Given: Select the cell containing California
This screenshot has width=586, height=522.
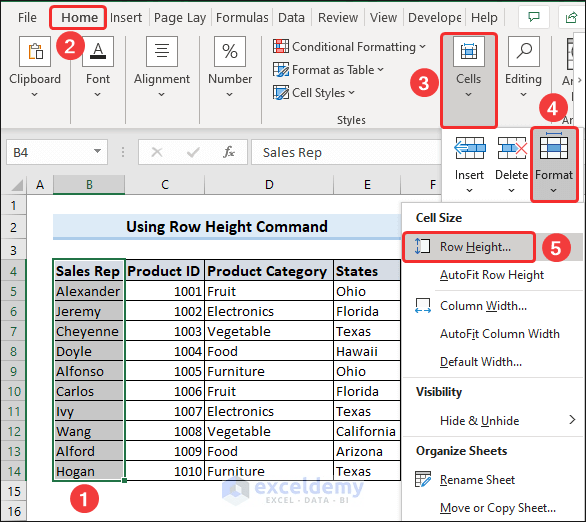Looking at the screenshot, I should tap(367, 431).
